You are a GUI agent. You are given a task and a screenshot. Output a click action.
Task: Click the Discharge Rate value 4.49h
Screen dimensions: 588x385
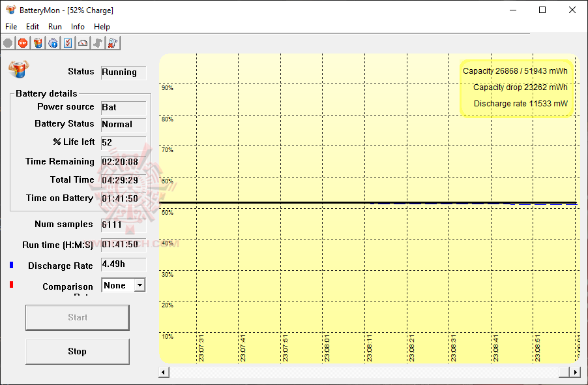[x=123, y=264]
